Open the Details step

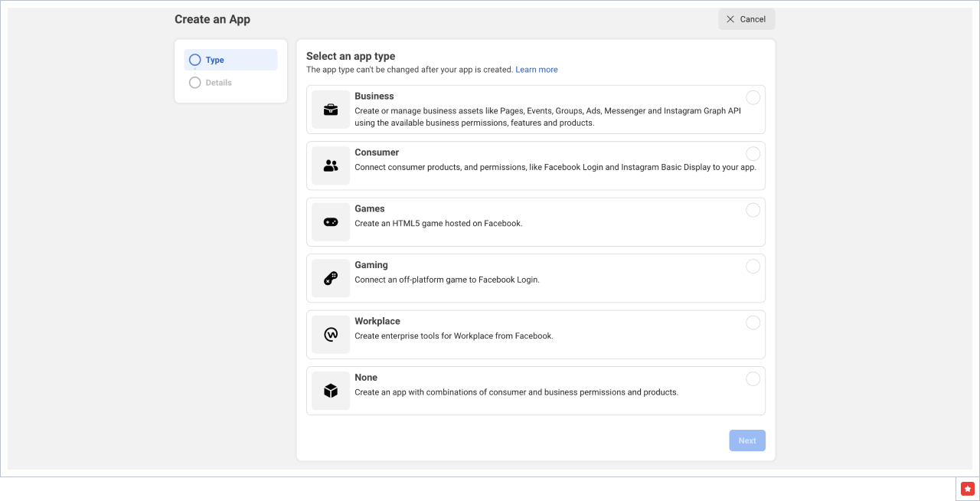(x=218, y=83)
